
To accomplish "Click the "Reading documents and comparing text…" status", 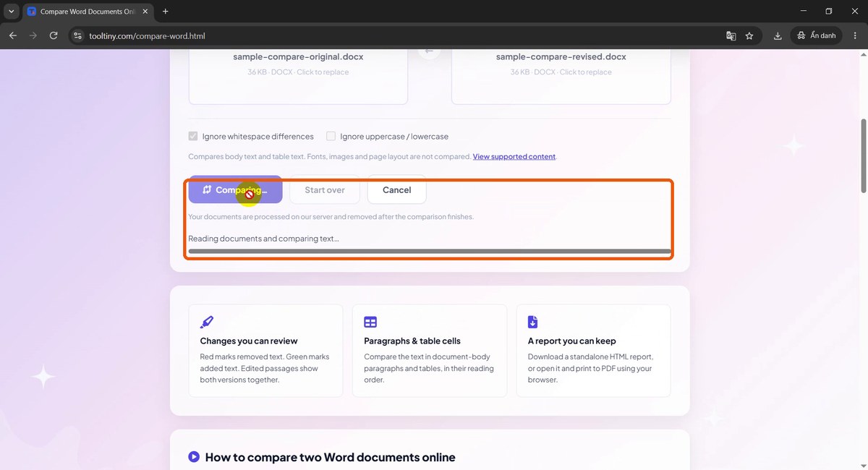I will click(x=264, y=238).
